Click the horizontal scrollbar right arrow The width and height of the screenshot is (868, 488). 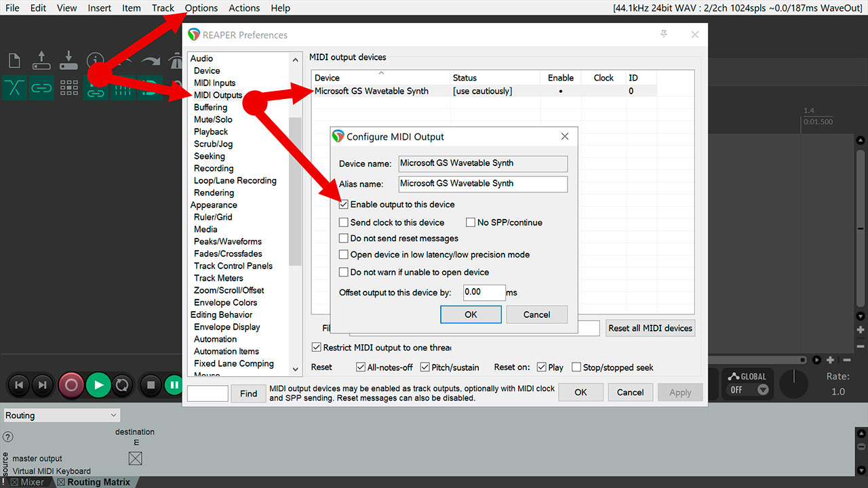click(x=817, y=360)
